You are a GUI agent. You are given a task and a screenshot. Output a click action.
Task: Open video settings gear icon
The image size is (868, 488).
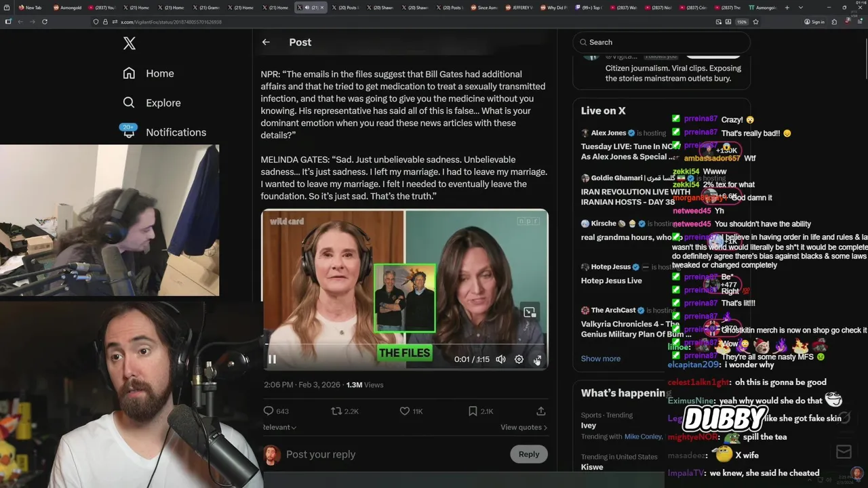pyautogui.click(x=519, y=359)
